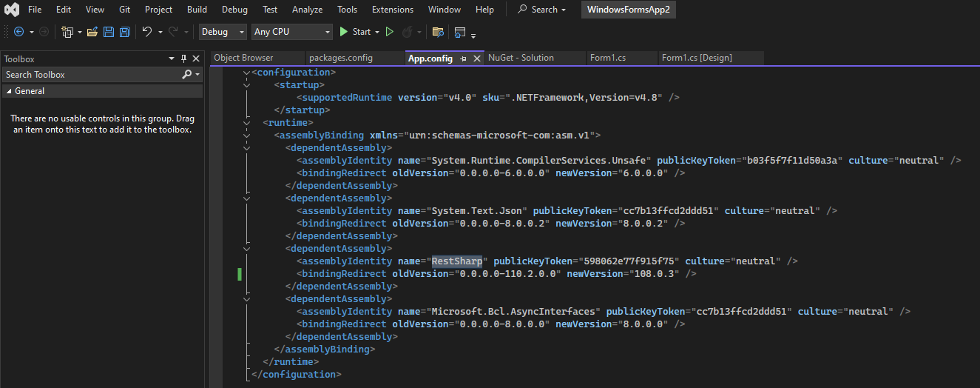The image size is (980, 388).
Task: Click the Save App.config floppy icon
Action: (109, 32)
